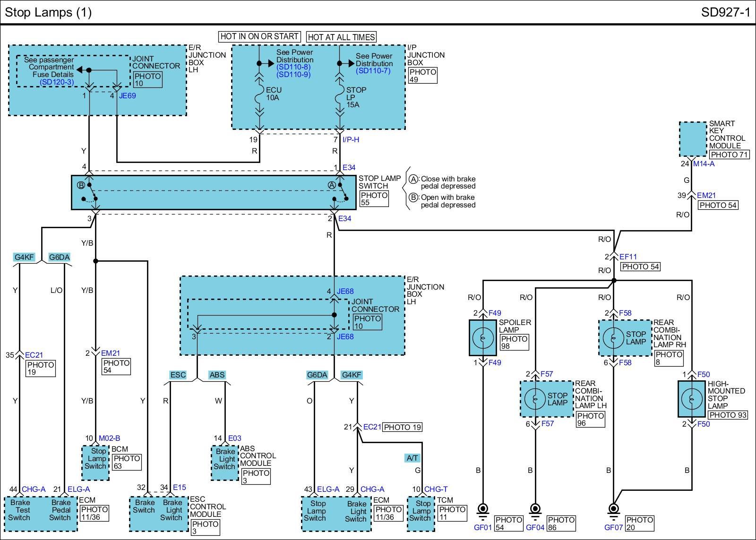Click the GF01 ground symbol
Image resolution: width=756 pixels, height=540 pixels.
click(x=483, y=510)
